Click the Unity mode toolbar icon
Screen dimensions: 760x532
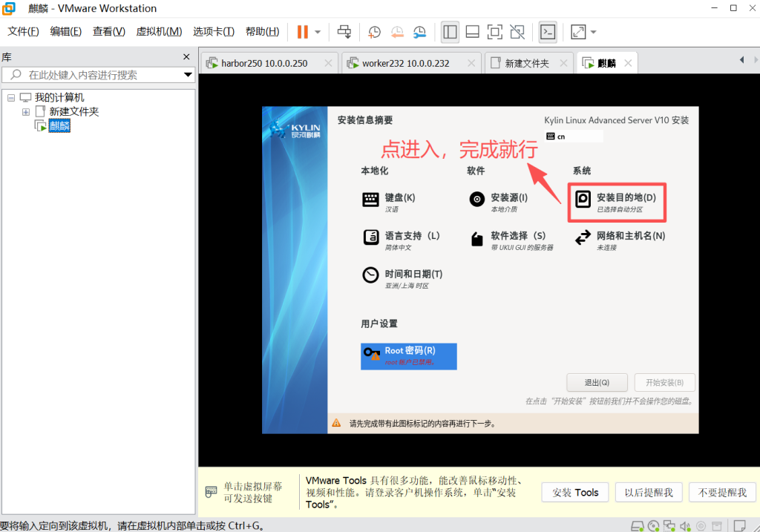517,32
